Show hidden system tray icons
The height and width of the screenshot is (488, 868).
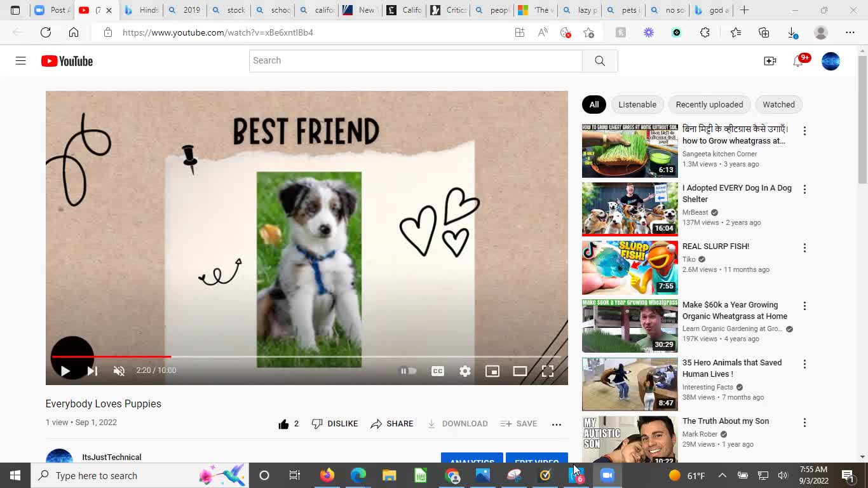click(x=722, y=475)
